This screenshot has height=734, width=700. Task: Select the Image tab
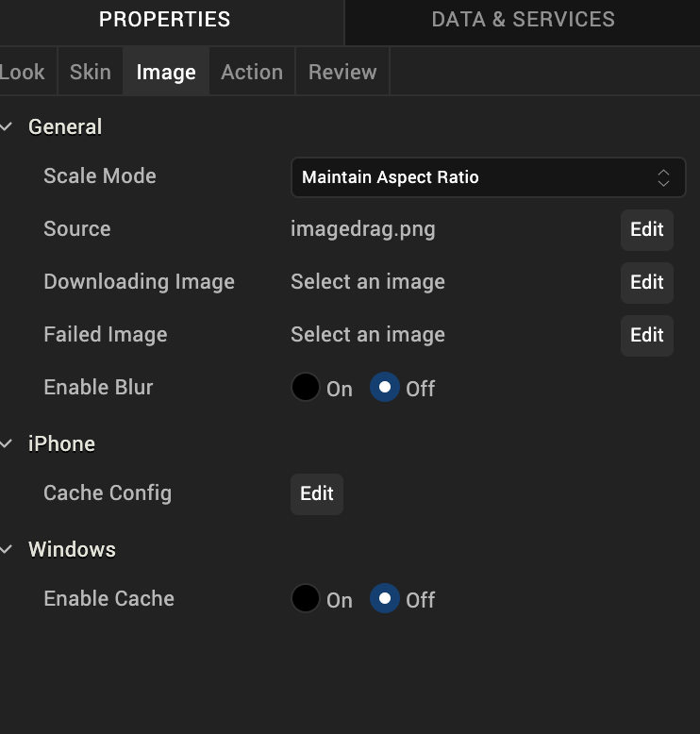tap(166, 73)
